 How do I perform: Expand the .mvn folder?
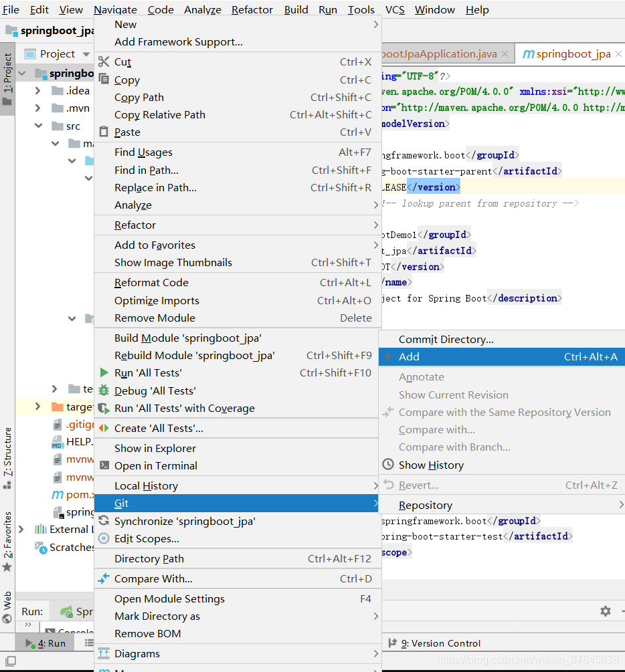coord(37,108)
